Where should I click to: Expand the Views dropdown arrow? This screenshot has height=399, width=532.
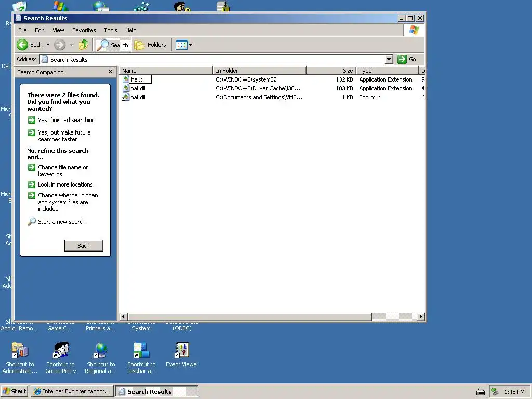[x=190, y=45]
